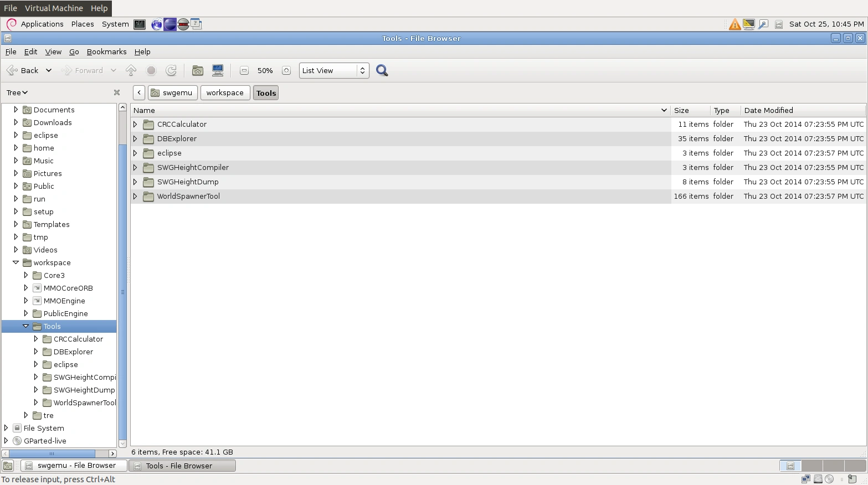Open the Virtual Machine menu
This screenshot has height=485, width=868.
[x=54, y=8]
